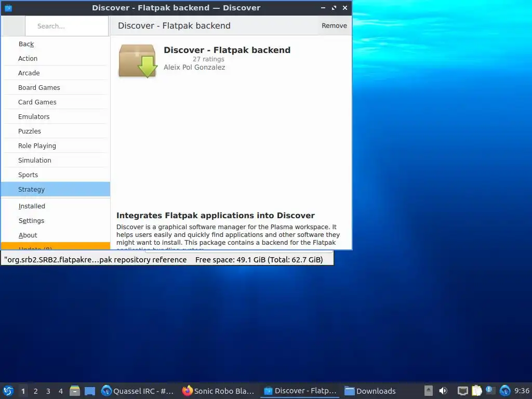Screen dimensions: 532x399
Task: Maximize the Discover window
Action: click(334, 8)
